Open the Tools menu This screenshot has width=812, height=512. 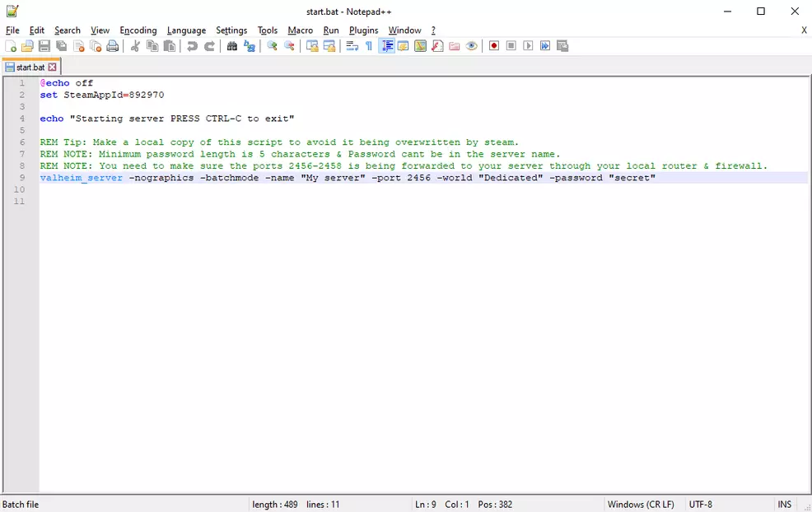click(268, 30)
